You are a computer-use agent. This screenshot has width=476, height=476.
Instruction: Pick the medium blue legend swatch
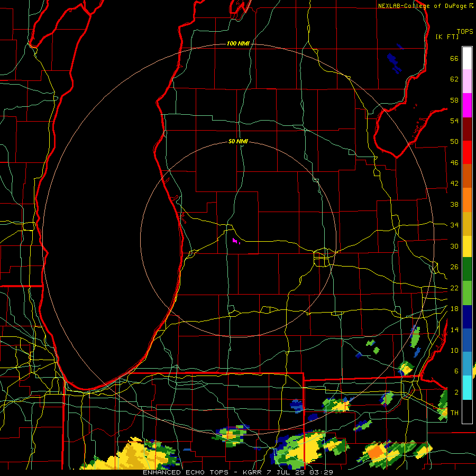[467, 341]
